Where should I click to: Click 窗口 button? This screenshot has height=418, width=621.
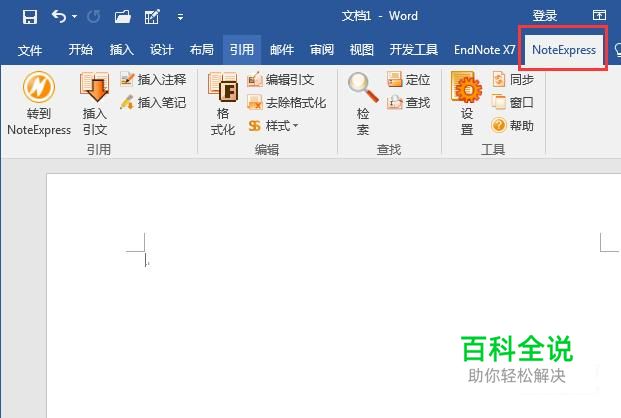513,103
